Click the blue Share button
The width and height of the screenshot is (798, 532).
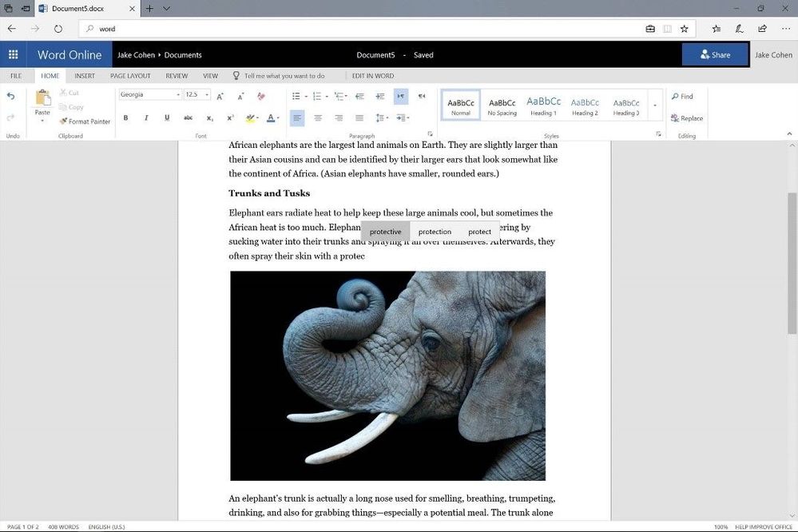[715, 55]
